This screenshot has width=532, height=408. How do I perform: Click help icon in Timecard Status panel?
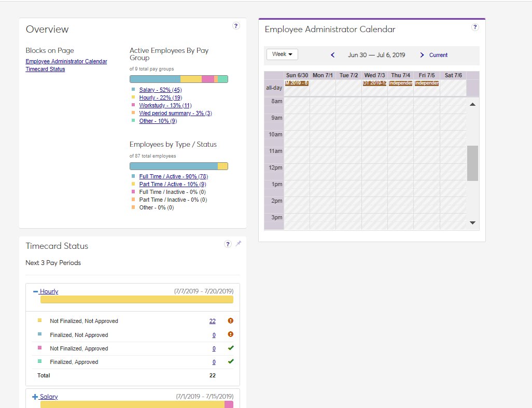click(228, 244)
